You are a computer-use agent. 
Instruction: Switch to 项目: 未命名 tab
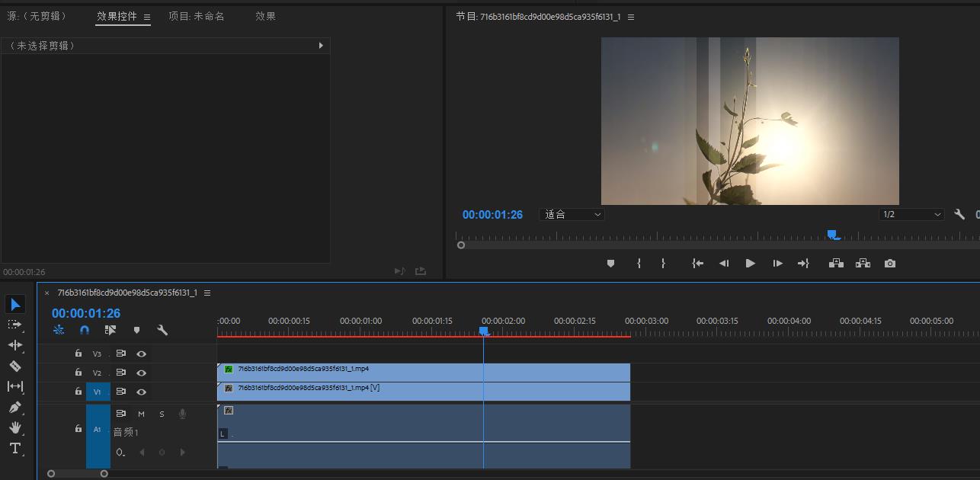(197, 16)
